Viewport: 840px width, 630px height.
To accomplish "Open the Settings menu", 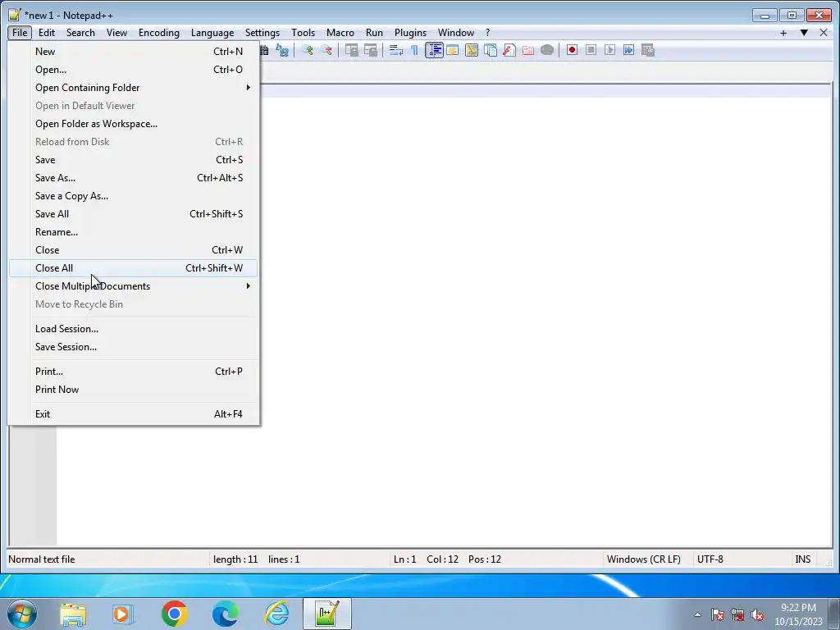I will [262, 33].
